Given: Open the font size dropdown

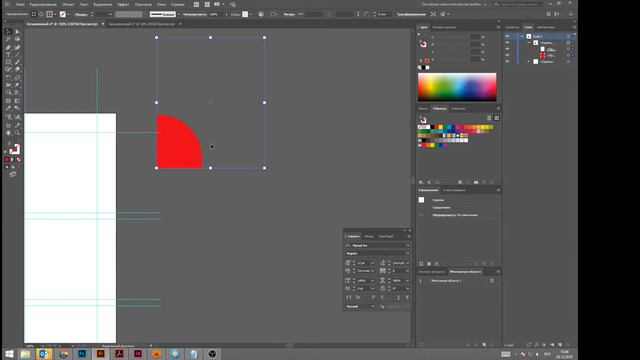Looking at the screenshot, I should pyautogui.click(x=373, y=263).
